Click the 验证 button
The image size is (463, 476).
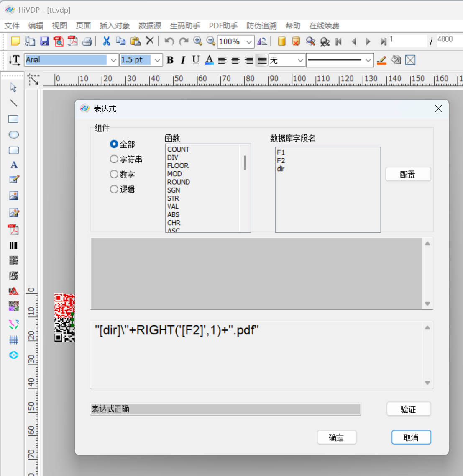coord(408,409)
